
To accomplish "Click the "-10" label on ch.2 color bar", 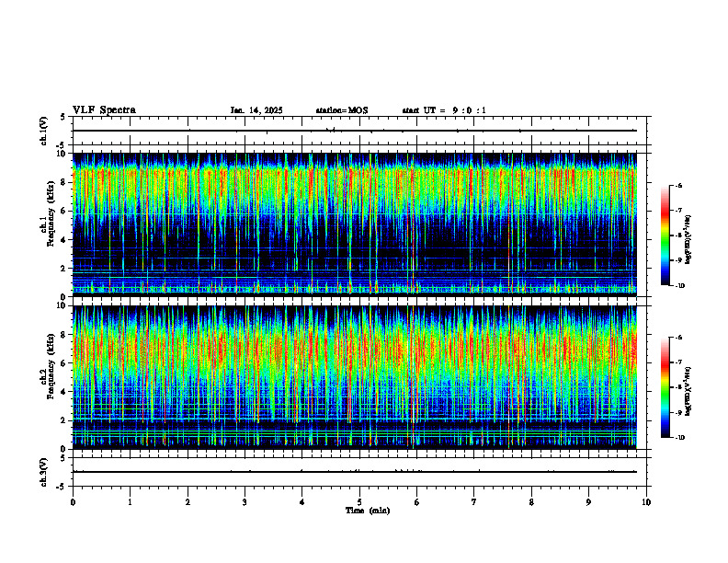I will tap(679, 438).
